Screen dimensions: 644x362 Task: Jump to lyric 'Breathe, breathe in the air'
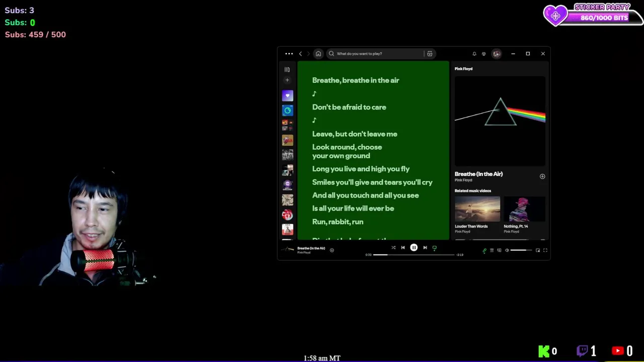355,80
